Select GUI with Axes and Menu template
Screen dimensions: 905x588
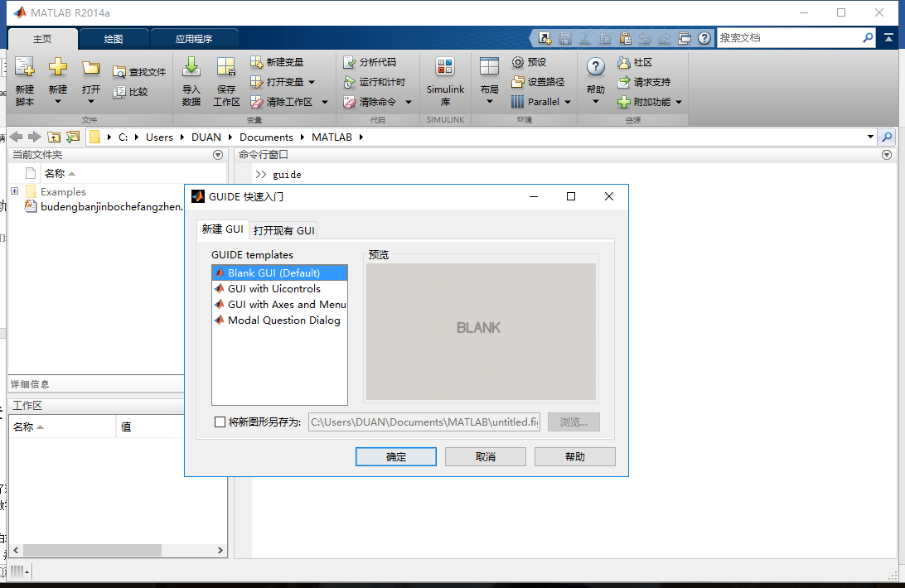click(x=280, y=304)
